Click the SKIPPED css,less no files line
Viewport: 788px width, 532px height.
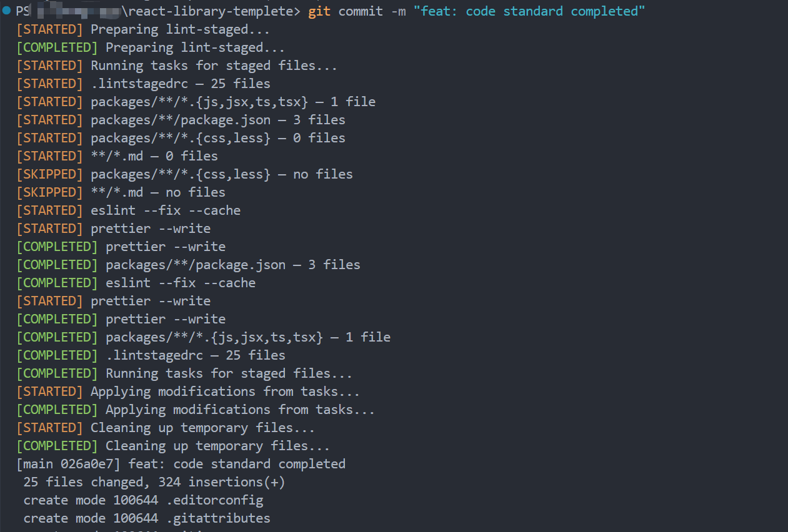[x=184, y=174]
